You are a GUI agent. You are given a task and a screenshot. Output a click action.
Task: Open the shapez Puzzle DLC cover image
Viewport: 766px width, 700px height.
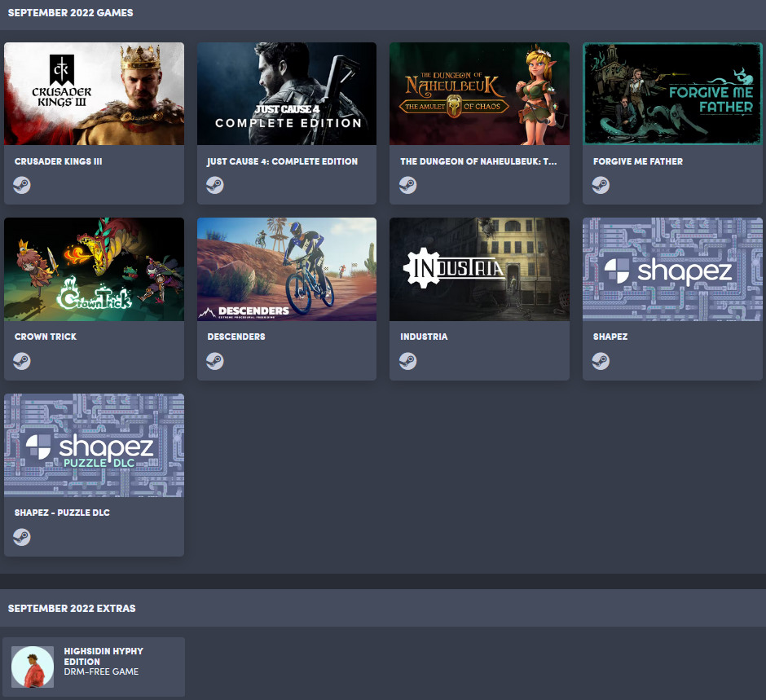95,445
